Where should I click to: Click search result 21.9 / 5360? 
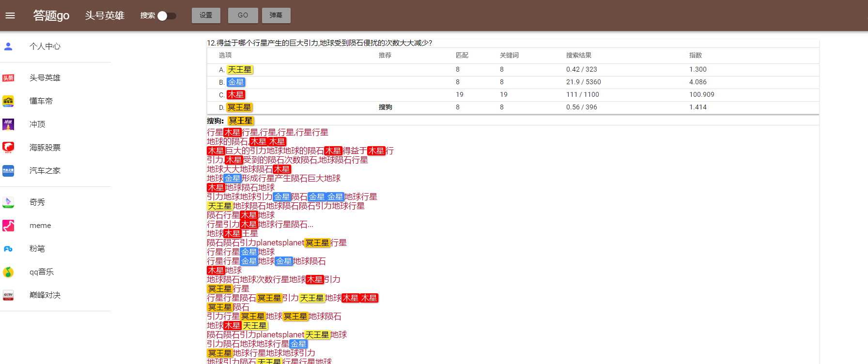pyautogui.click(x=584, y=82)
